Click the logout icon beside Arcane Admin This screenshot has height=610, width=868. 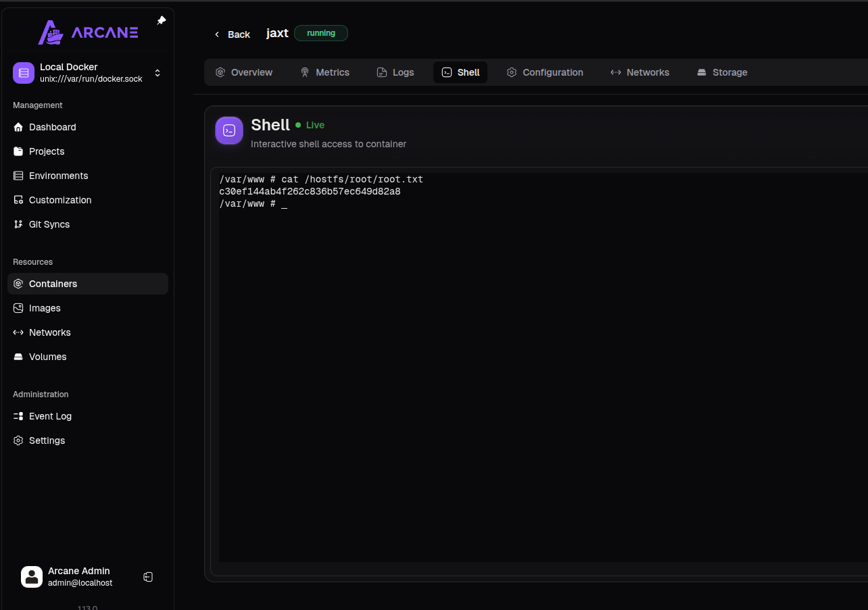148,577
